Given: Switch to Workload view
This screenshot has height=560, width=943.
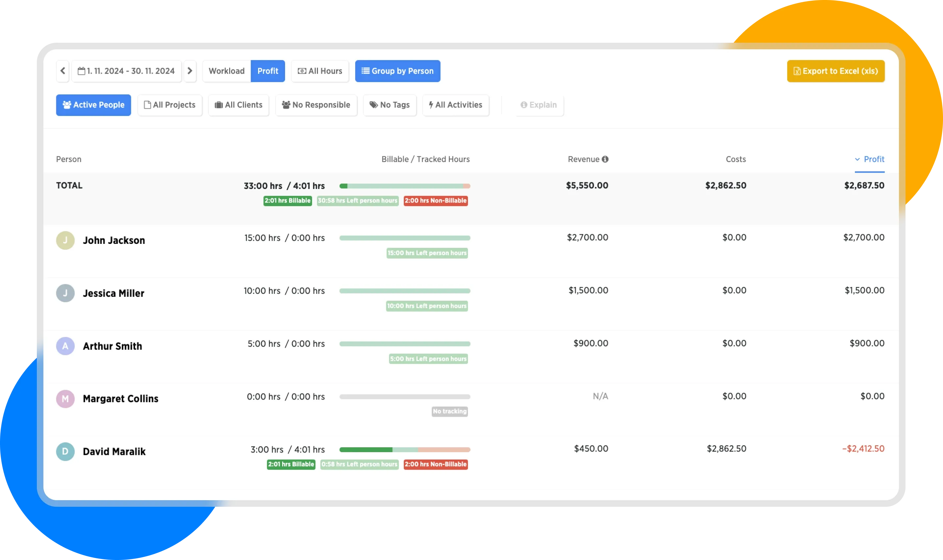Looking at the screenshot, I should tap(227, 71).
